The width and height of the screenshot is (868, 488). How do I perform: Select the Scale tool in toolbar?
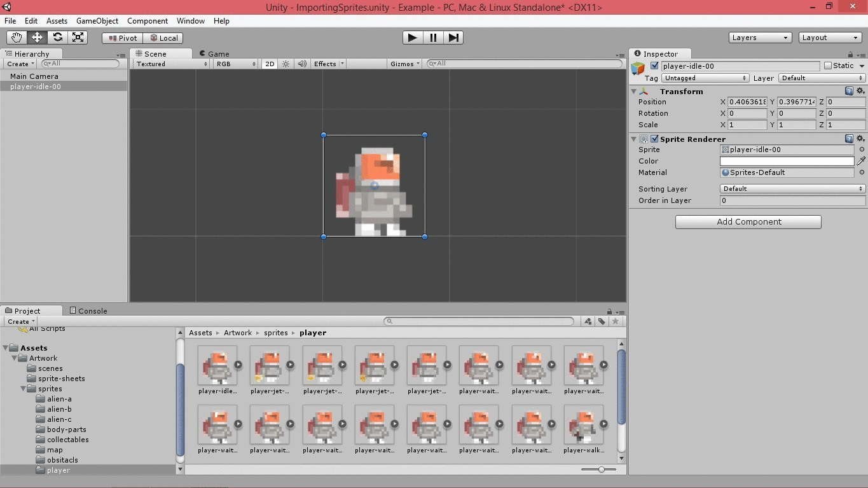[x=78, y=38]
